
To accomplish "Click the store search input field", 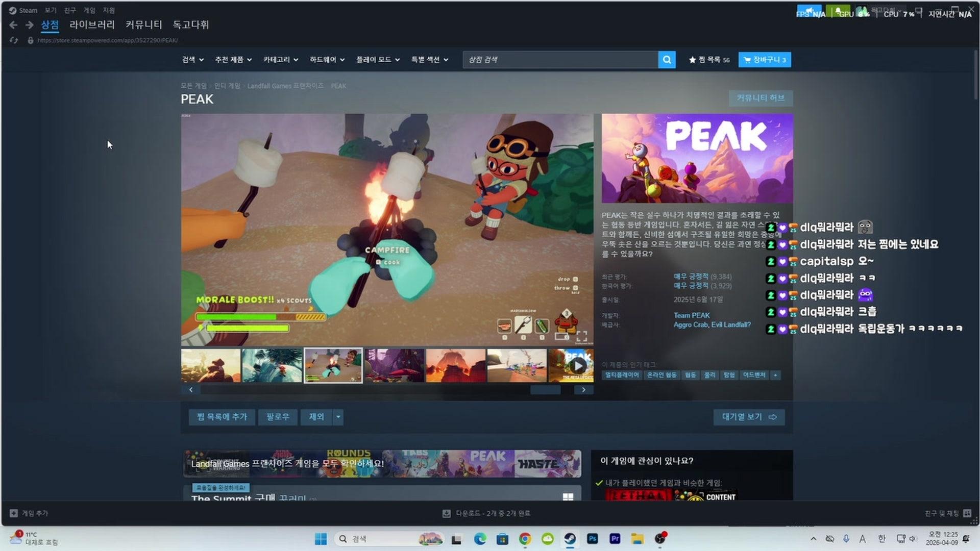I will tap(560, 60).
